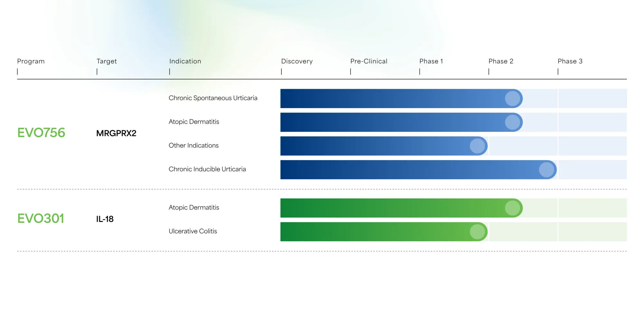
Task: Click Chronic Inducible Urticaria progress bar end circle
Action: (546, 170)
